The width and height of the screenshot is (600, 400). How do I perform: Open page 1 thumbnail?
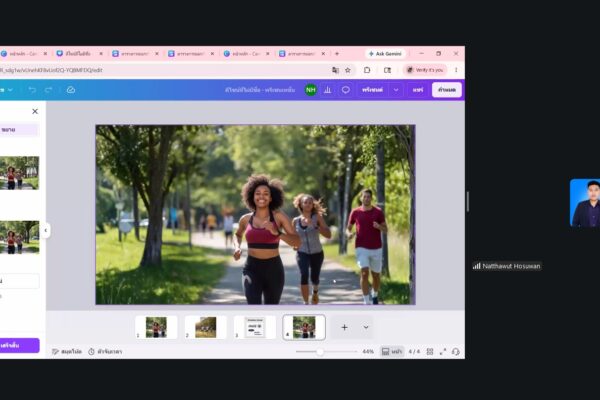click(156, 327)
